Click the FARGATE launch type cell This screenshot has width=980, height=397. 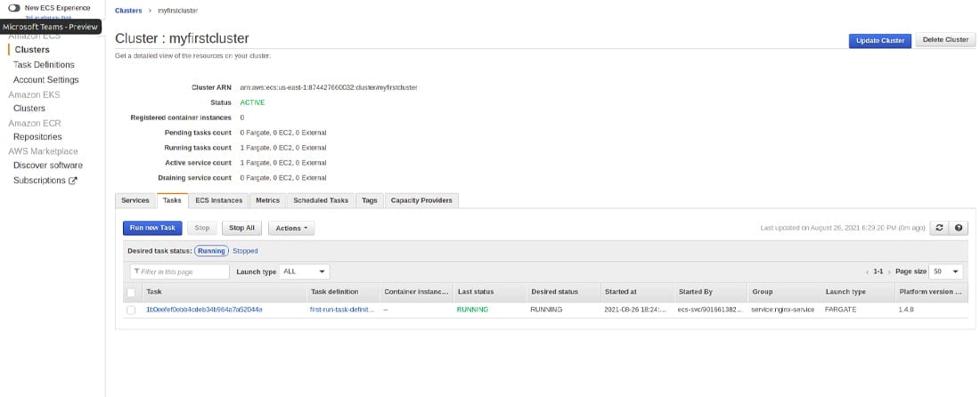click(x=841, y=310)
